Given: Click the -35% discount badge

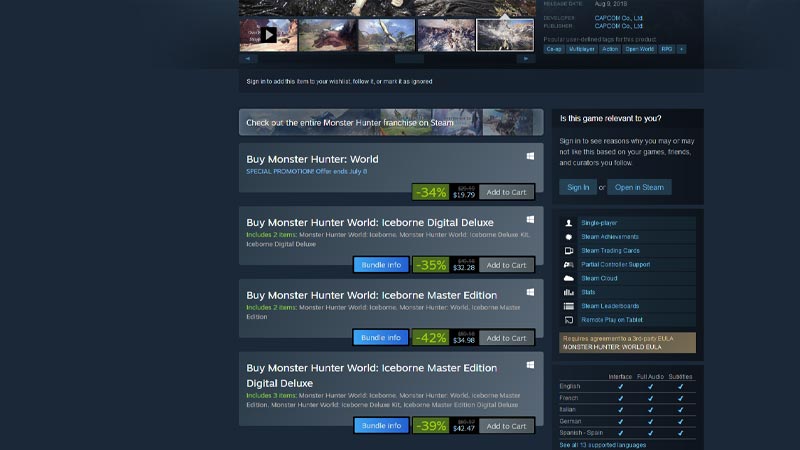Looking at the screenshot, I should pyautogui.click(x=431, y=265).
